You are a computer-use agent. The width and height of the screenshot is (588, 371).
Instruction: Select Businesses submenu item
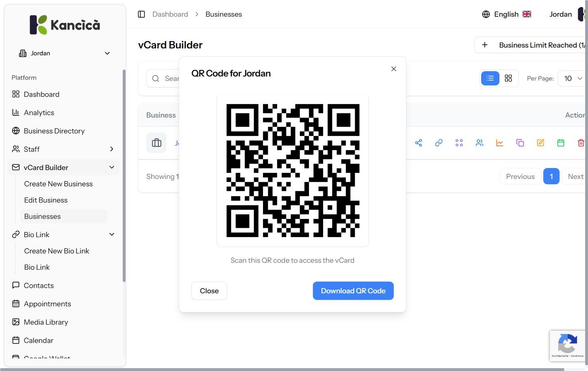click(64, 216)
